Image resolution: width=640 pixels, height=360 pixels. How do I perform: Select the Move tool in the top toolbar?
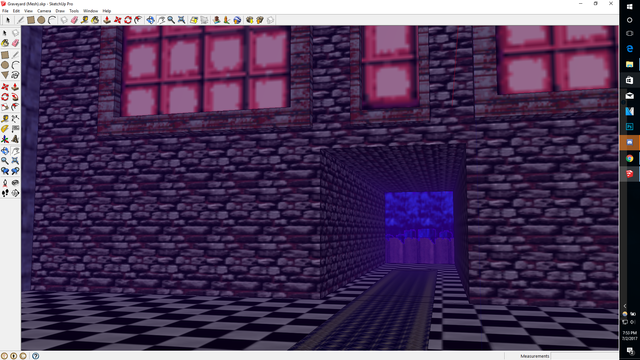coord(118,20)
